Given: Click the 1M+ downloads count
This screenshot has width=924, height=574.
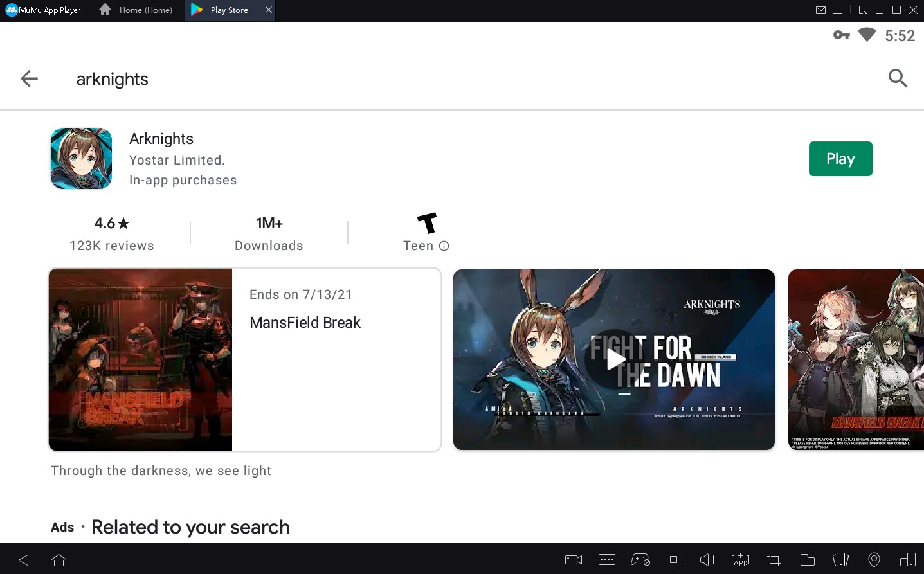Looking at the screenshot, I should point(269,223).
